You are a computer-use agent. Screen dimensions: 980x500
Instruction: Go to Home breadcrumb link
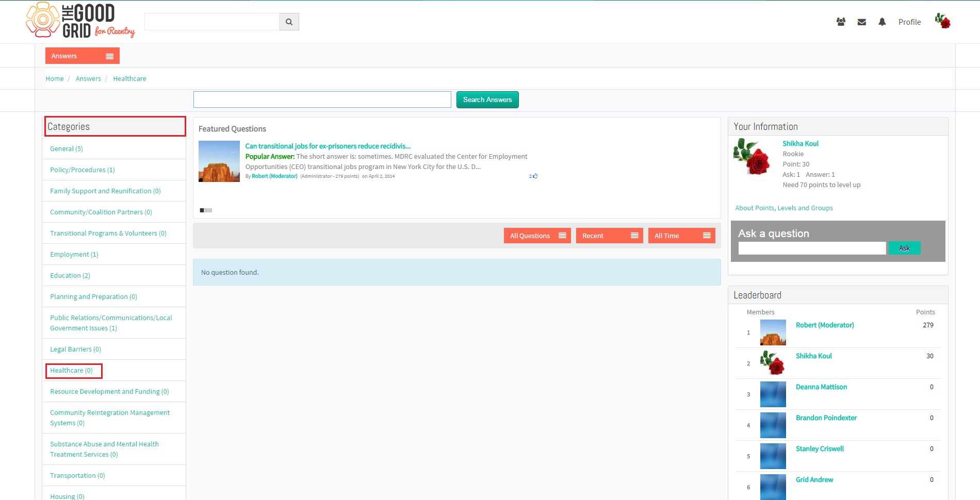55,78
